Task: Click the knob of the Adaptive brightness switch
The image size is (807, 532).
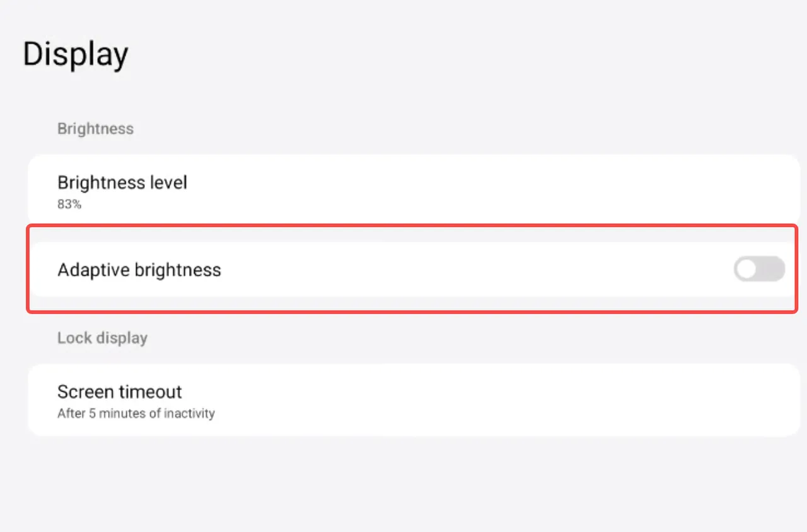Action: point(746,269)
